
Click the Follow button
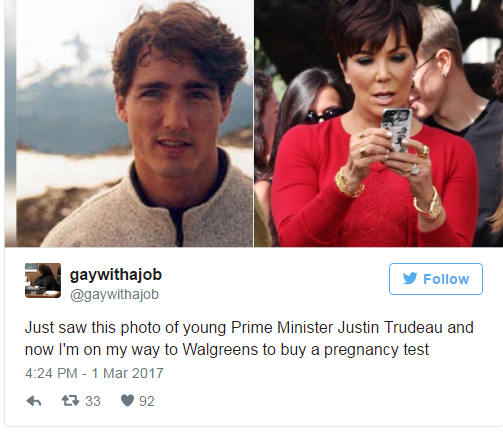[436, 279]
